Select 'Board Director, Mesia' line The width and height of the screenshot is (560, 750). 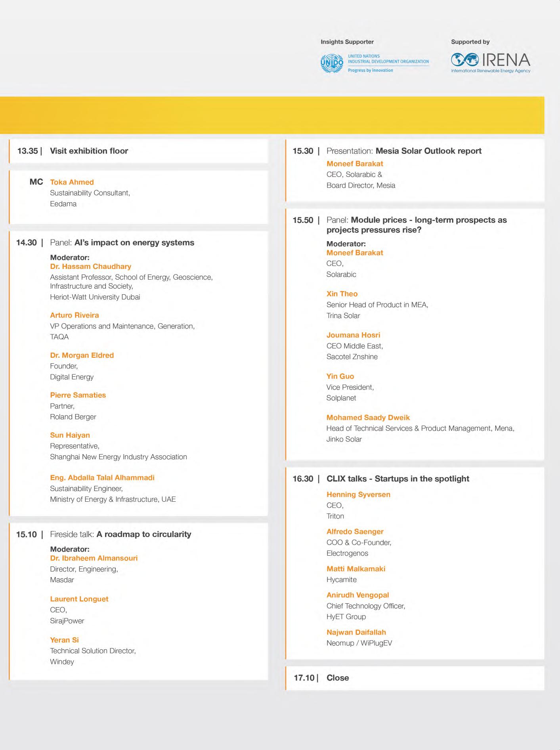361,185
